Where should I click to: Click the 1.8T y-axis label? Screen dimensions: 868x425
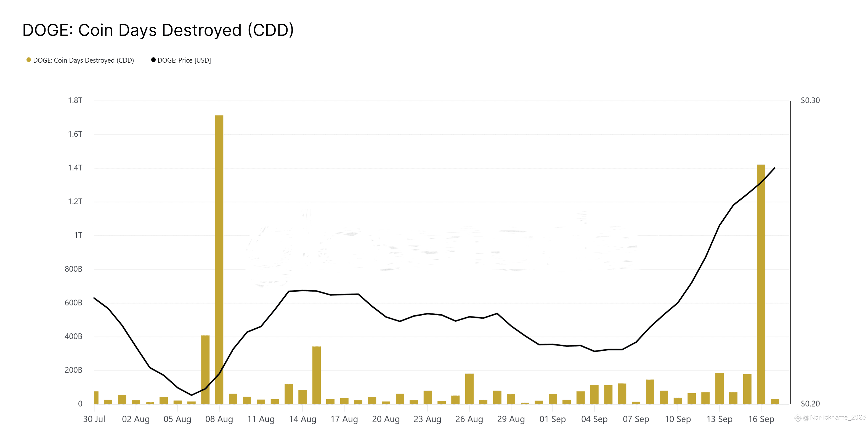click(x=75, y=101)
